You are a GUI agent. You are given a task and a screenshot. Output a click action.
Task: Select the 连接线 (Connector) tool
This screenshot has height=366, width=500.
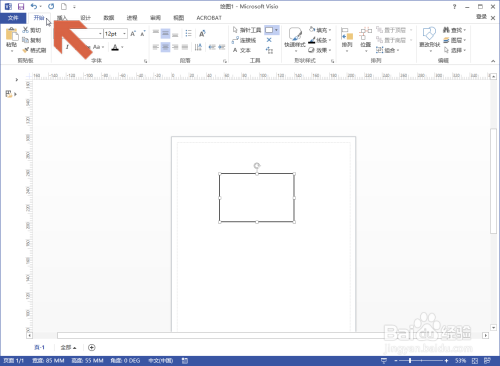[244, 40]
